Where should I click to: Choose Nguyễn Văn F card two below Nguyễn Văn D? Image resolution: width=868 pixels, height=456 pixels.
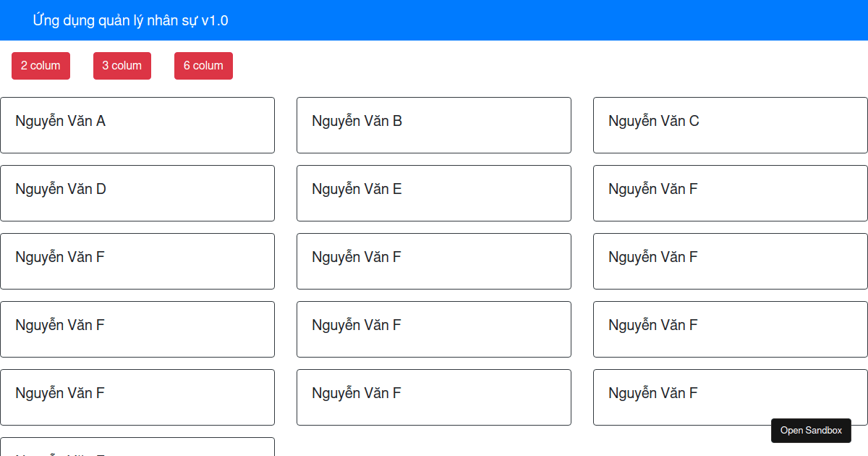click(x=137, y=329)
